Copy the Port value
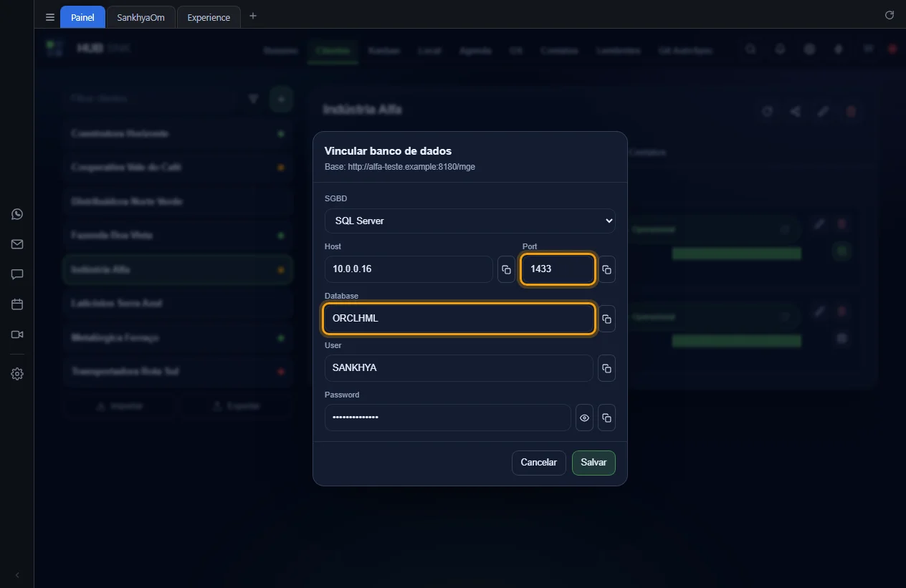The width and height of the screenshot is (906, 588). tap(606, 269)
